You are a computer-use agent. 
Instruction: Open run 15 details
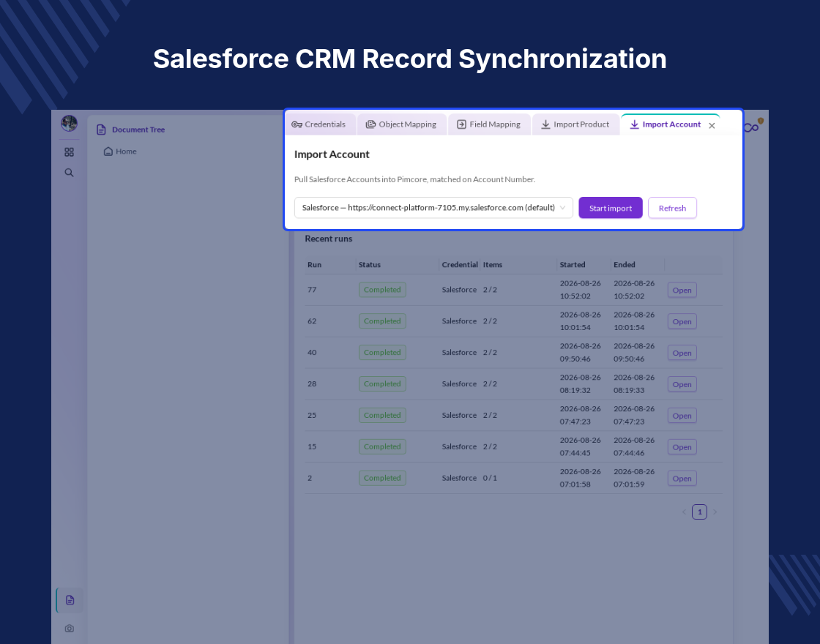coord(682,447)
